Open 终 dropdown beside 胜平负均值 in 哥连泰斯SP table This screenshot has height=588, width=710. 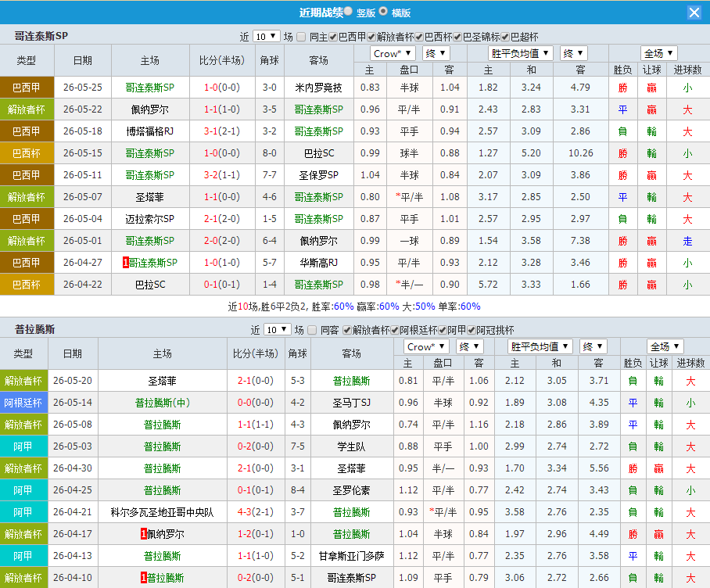point(574,53)
